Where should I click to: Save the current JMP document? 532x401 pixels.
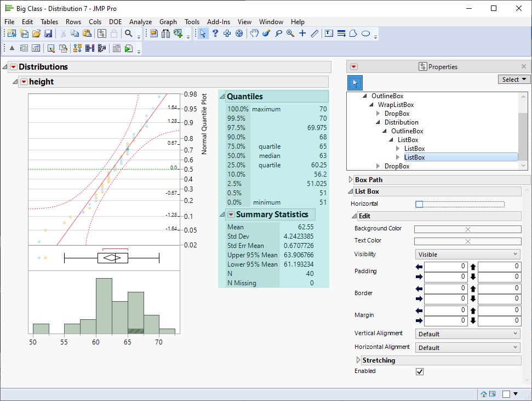(49, 33)
